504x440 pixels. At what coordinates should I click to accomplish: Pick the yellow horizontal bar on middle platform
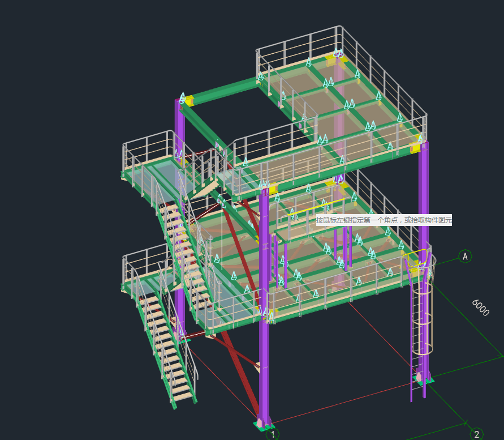[316, 206]
